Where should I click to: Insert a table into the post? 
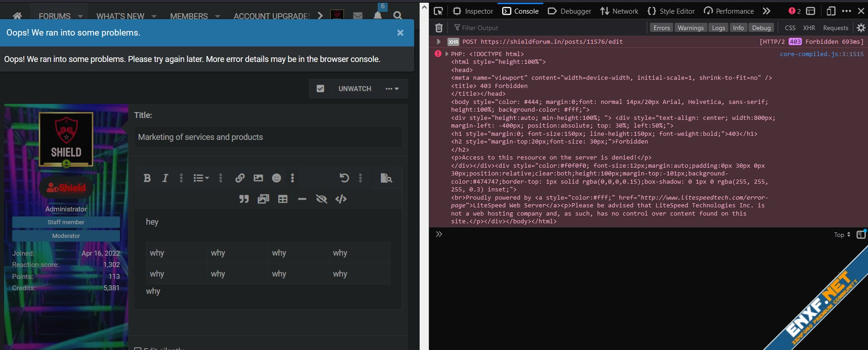[x=283, y=199]
